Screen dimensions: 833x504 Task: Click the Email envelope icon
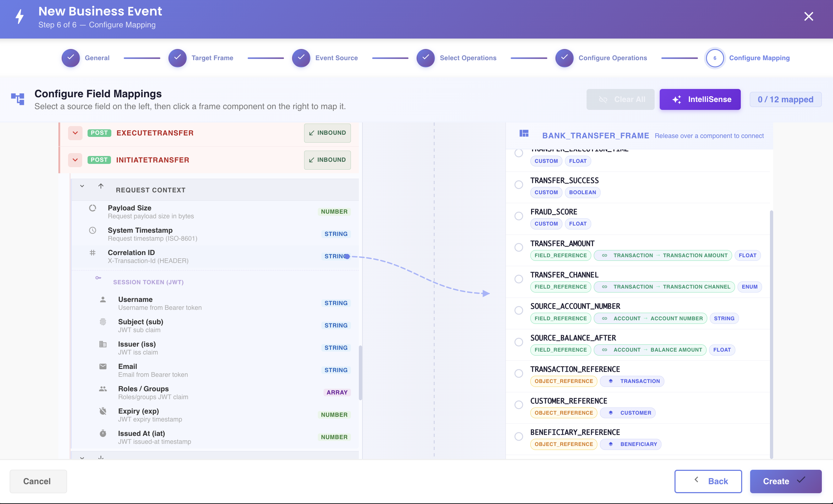click(x=103, y=366)
